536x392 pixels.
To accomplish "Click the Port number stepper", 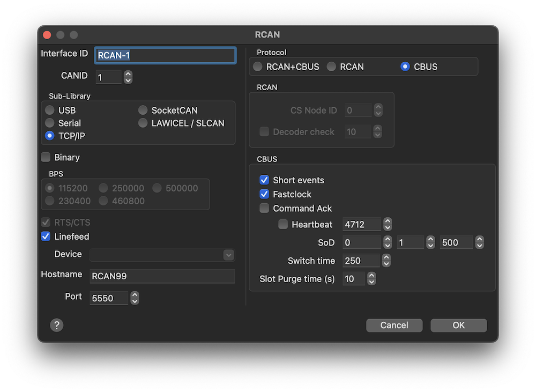I will [135, 298].
